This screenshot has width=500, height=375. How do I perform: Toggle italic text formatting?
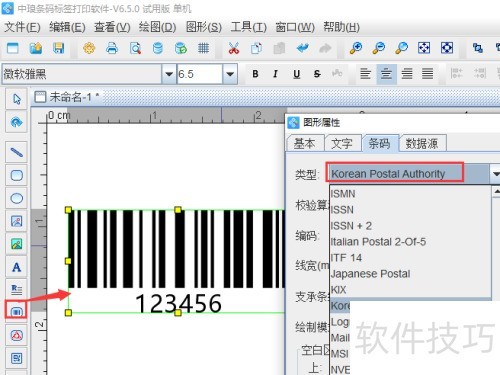275,74
